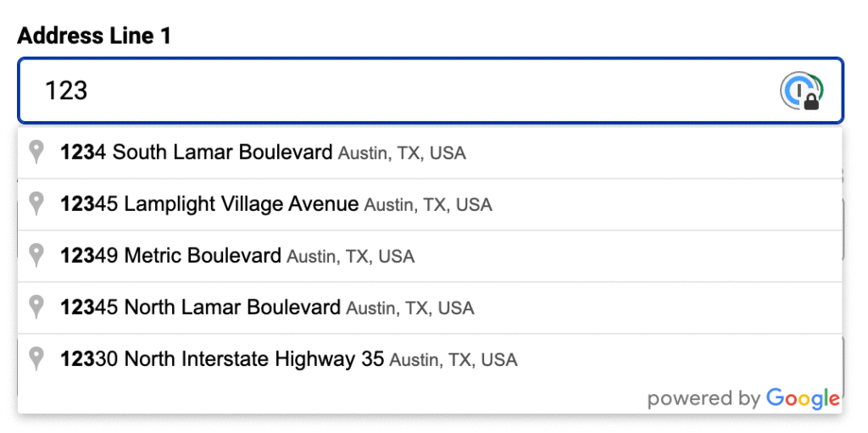Click the 'powered by' attribution text
The width and height of the screenshot is (868, 433).
click(x=704, y=398)
